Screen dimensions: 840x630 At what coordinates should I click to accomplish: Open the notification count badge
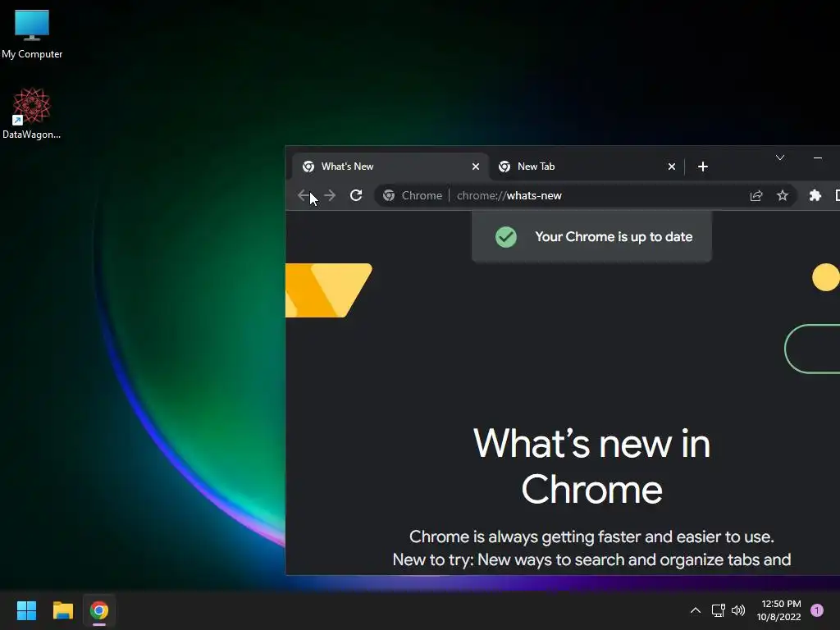817,610
